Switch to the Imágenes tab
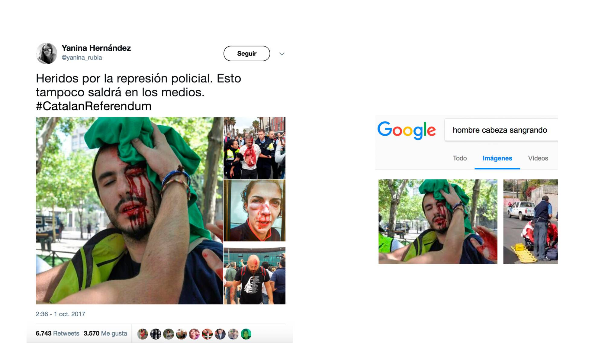 (x=497, y=158)
